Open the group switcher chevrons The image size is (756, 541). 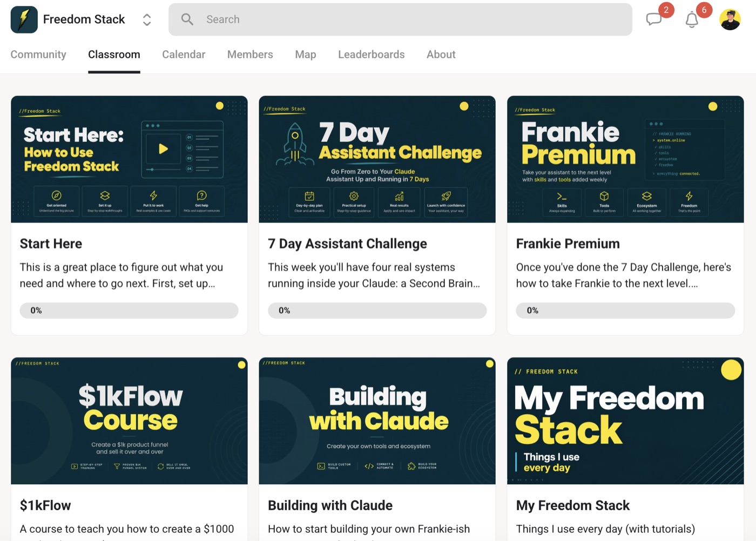pyautogui.click(x=147, y=20)
